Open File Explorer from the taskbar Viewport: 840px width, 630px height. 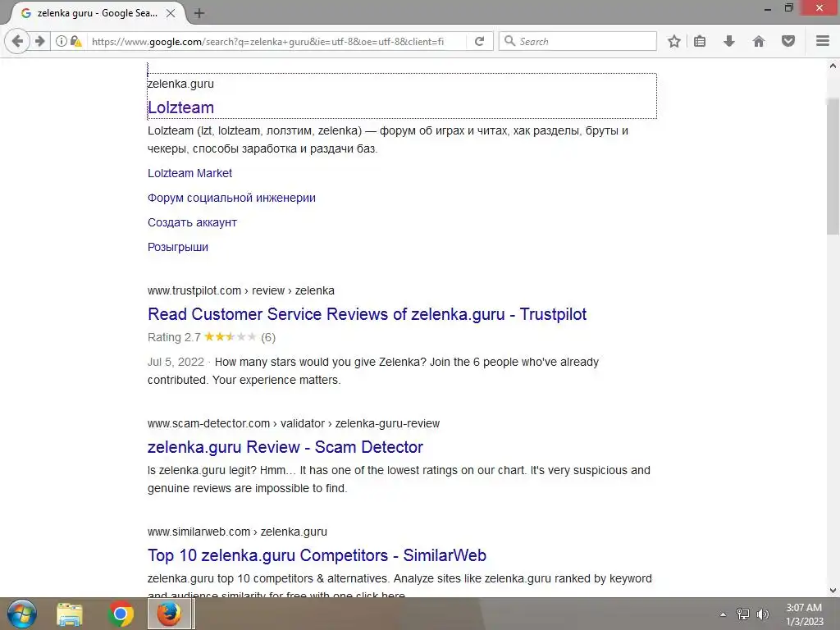tap(70, 614)
